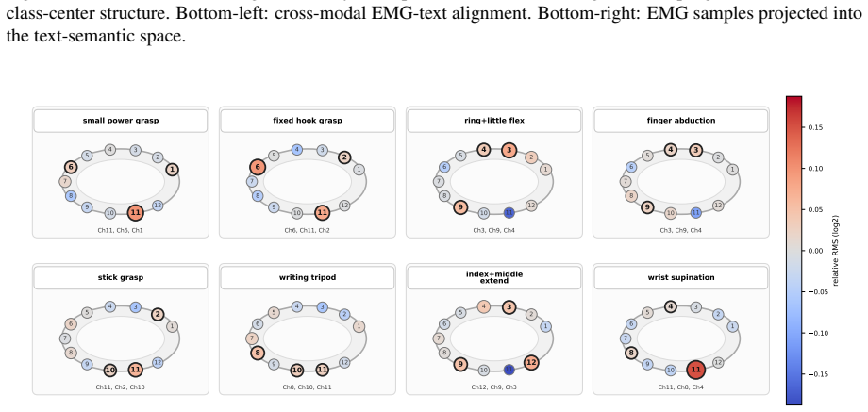Click the Ch11, Ch6, Ch1 caption
The height and width of the screenshot is (412, 868).
coord(121,230)
